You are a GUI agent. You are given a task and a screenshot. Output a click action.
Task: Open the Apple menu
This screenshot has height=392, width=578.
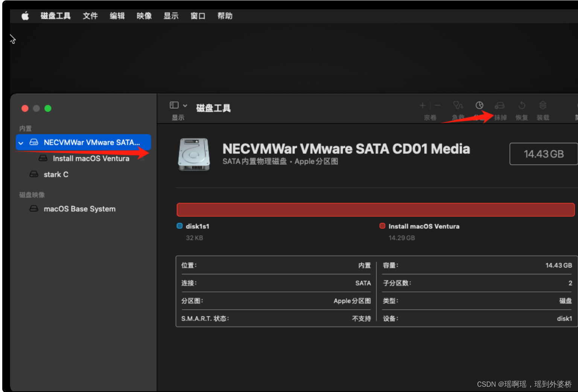coord(25,16)
